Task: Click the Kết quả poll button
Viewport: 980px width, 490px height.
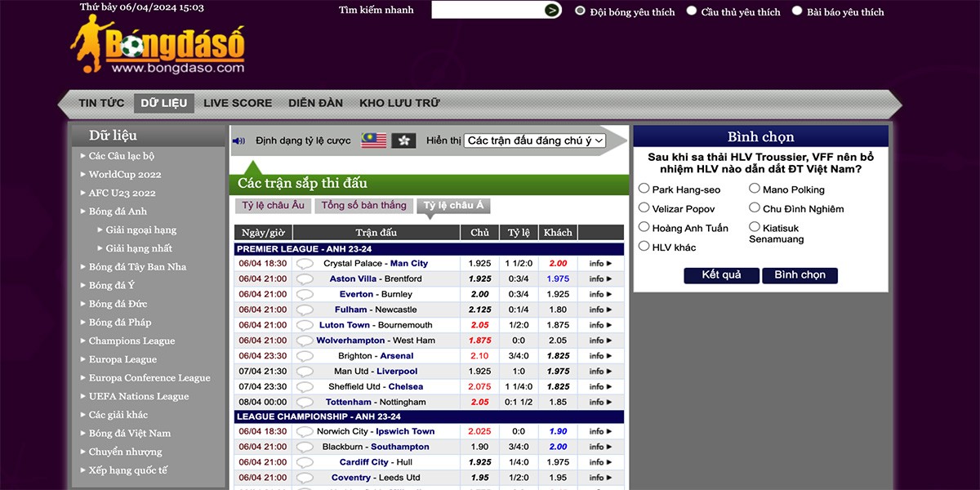Action: 722,275
